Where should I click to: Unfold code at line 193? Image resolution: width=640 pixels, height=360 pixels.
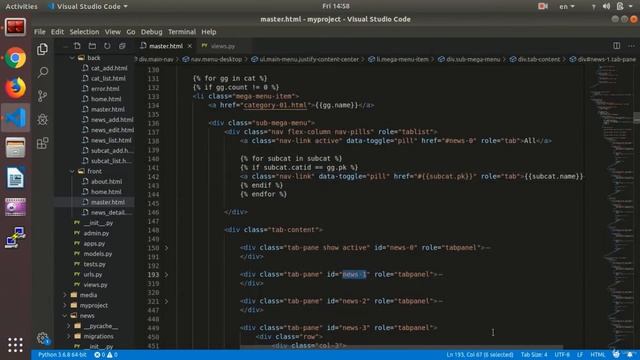(166, 275)
